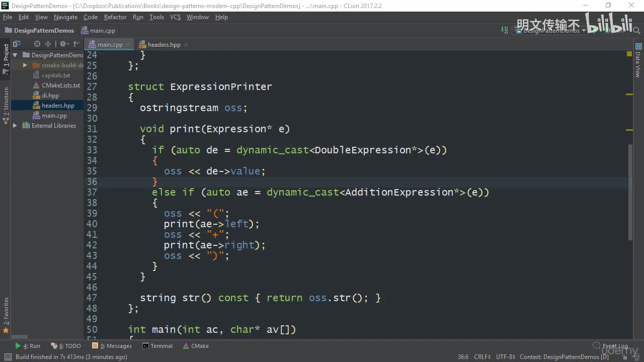The height and width of the screenshot is (362, 644).
Task: Open the Help menu
Action: coord(221,17)
